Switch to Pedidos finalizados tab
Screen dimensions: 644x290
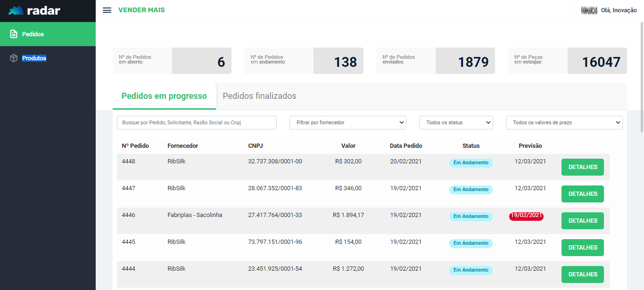click(x=259, y=96)
